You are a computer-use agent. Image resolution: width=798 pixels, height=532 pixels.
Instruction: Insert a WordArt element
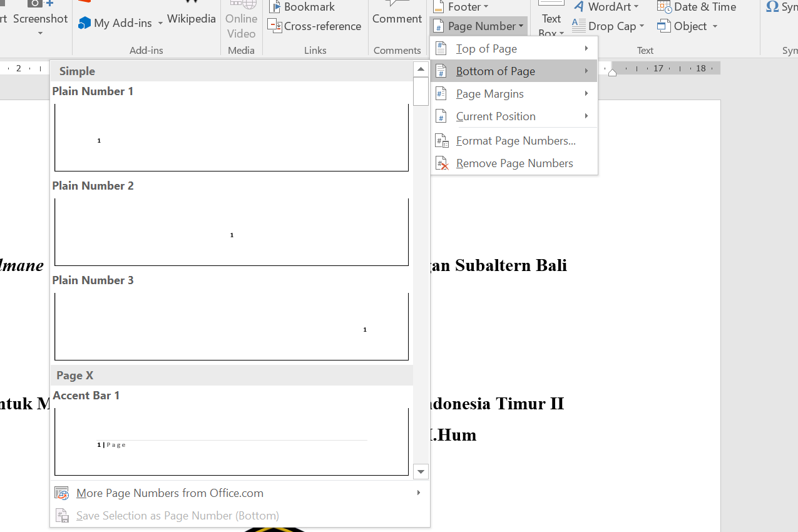606,7
